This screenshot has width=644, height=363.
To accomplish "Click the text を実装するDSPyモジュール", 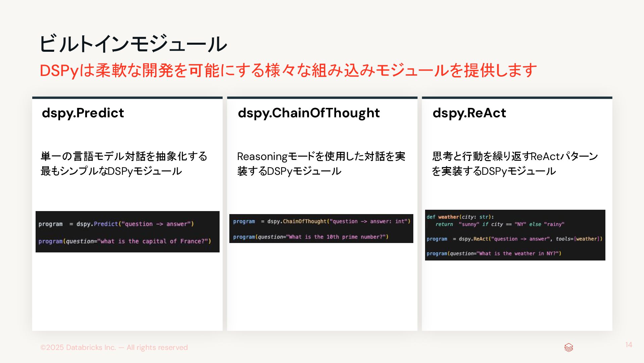I will tap(494, 171).
